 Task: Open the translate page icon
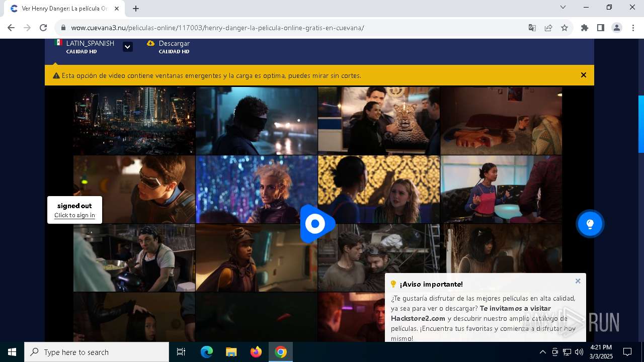click(x=532, y=28)
